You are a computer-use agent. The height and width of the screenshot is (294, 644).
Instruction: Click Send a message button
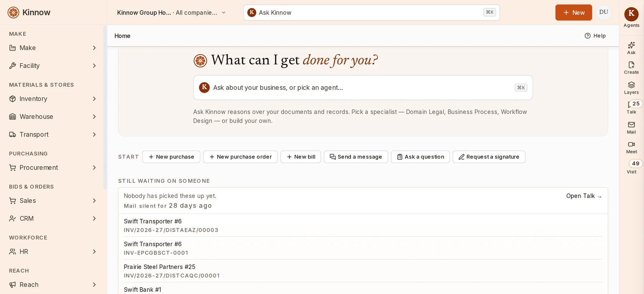coord(356,157)
